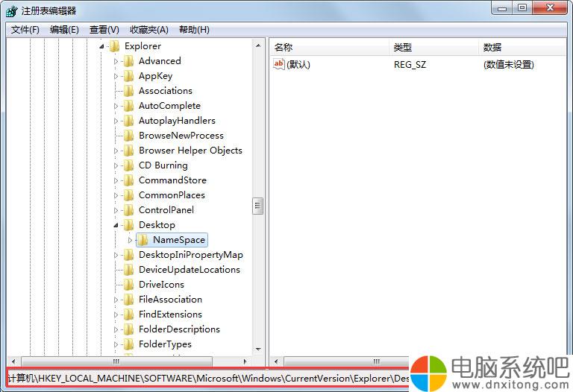Image resolution: width=573 pixels, height=392 pixels.
Task: Expand the CommandStore key arrow
Action: 116,180
